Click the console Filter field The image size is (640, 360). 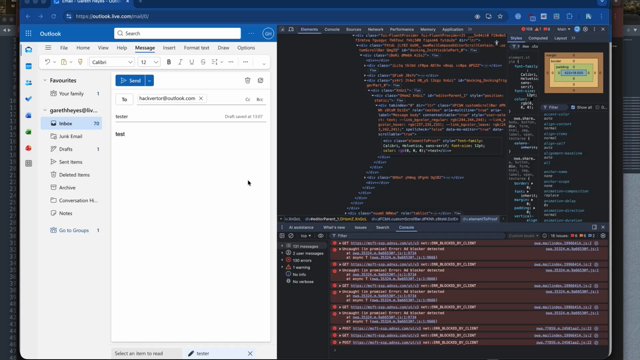pos(417,236)
